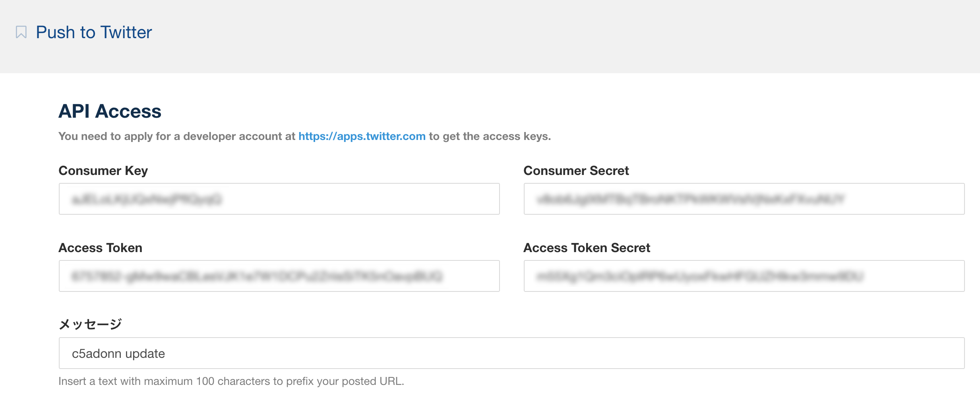The image size is (980, 400).
Task: Click the 'Insert a text with maximum 100 characters' hint
Action: (231, 381)
